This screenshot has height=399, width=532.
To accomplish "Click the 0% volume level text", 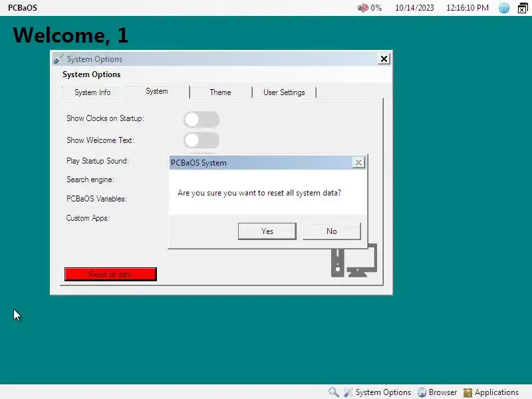I will click(376, 8).
